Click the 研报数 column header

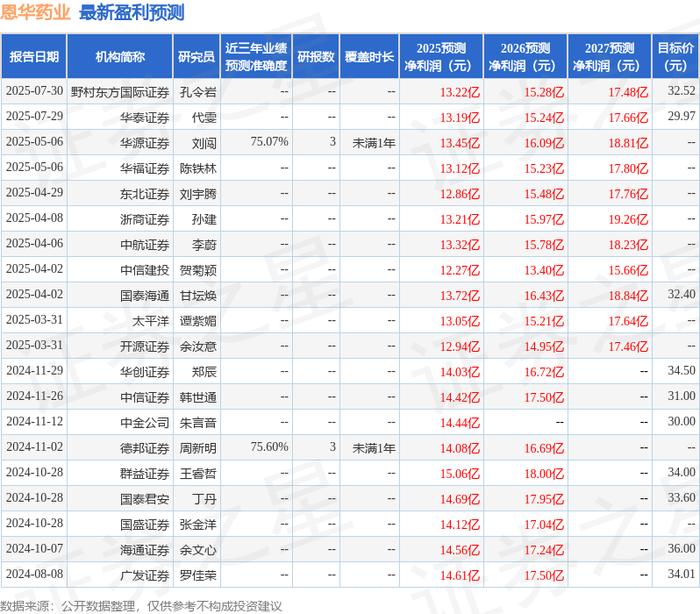316,57
